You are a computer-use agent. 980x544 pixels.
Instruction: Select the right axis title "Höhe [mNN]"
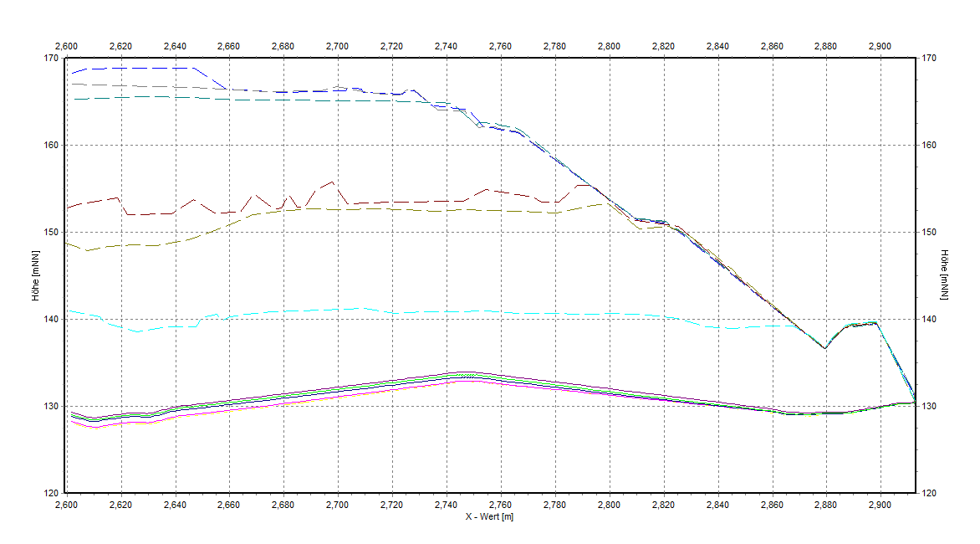(x=944, y=275)
